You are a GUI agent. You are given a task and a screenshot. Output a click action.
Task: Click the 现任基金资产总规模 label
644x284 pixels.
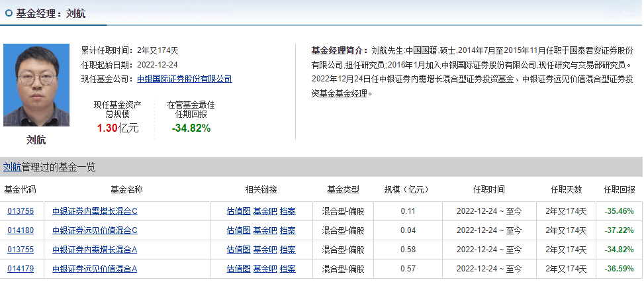(117, 110)
